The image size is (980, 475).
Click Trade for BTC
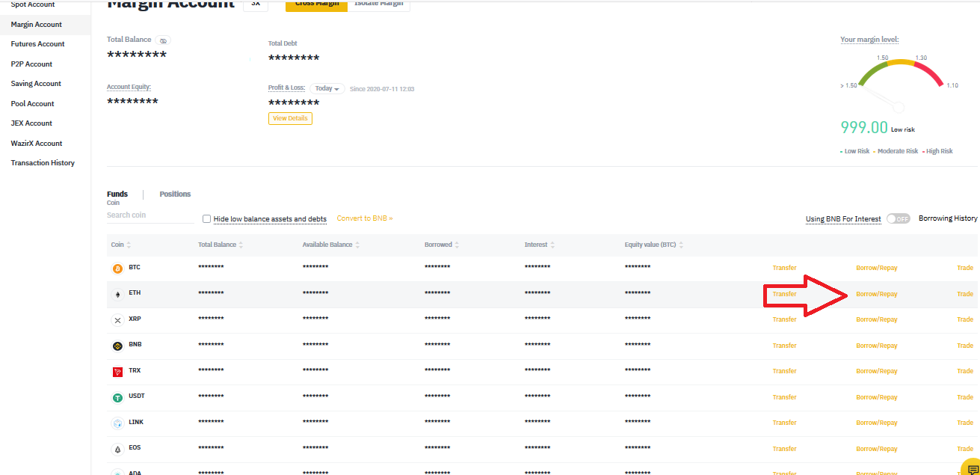pos(965,268)
